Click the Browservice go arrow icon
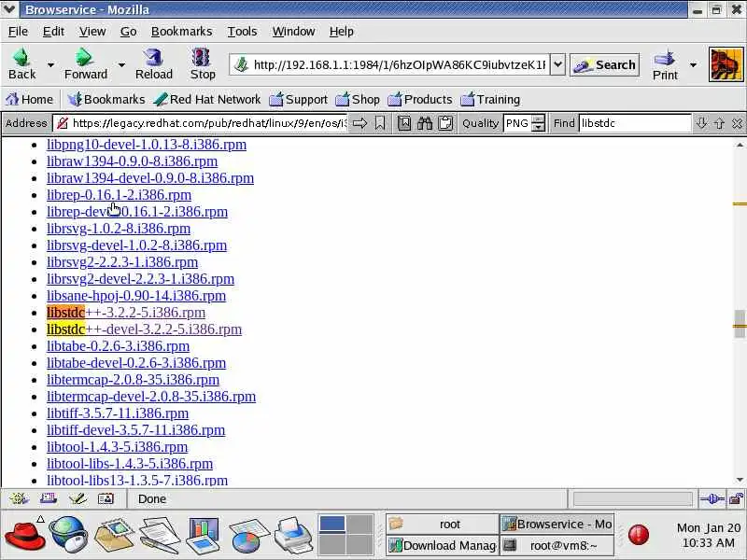This screenshot has height=560, width=747. click(x=359, y=123)
